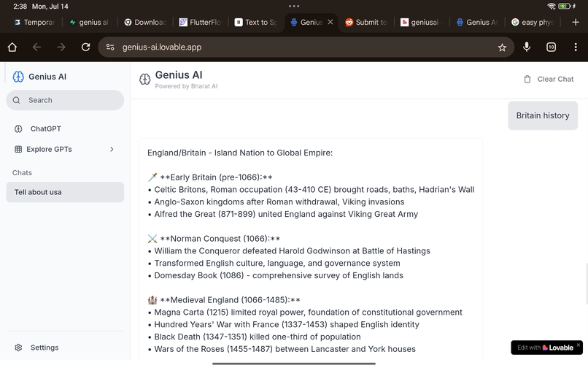Viewport: 588px width, 368px height.
Task: Click the Anglo-Saxon kingdoms bullet line
Action: pyautogui.click(x=276, y=202)
